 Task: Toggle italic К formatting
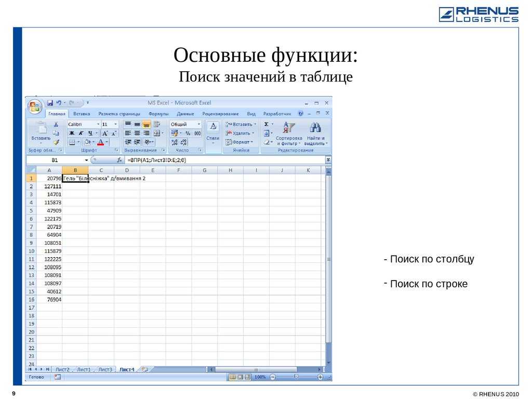pyautogui.click(x=81, y=134)
